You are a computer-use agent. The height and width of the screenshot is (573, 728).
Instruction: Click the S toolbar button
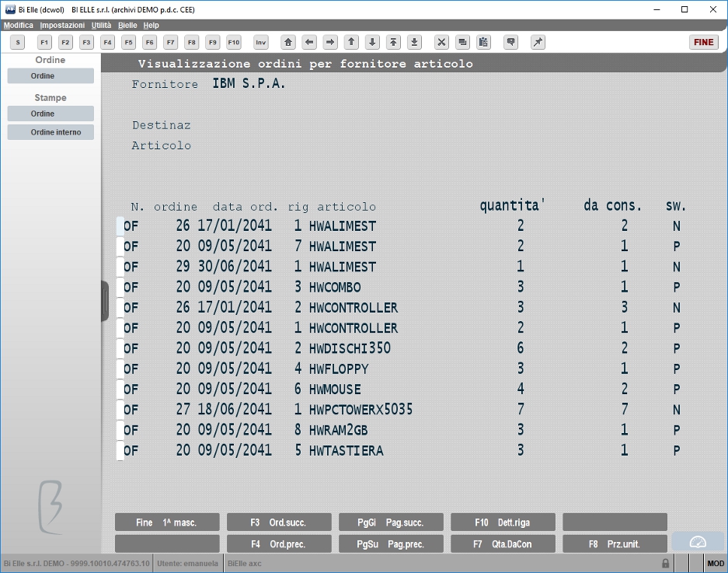(18, 42)
